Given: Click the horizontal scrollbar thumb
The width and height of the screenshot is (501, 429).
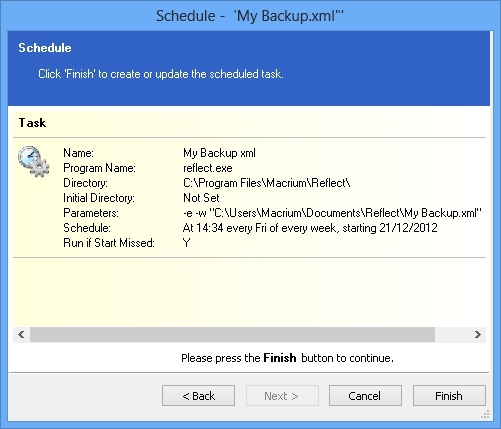Looking at the screenshot, I should 232,334.
